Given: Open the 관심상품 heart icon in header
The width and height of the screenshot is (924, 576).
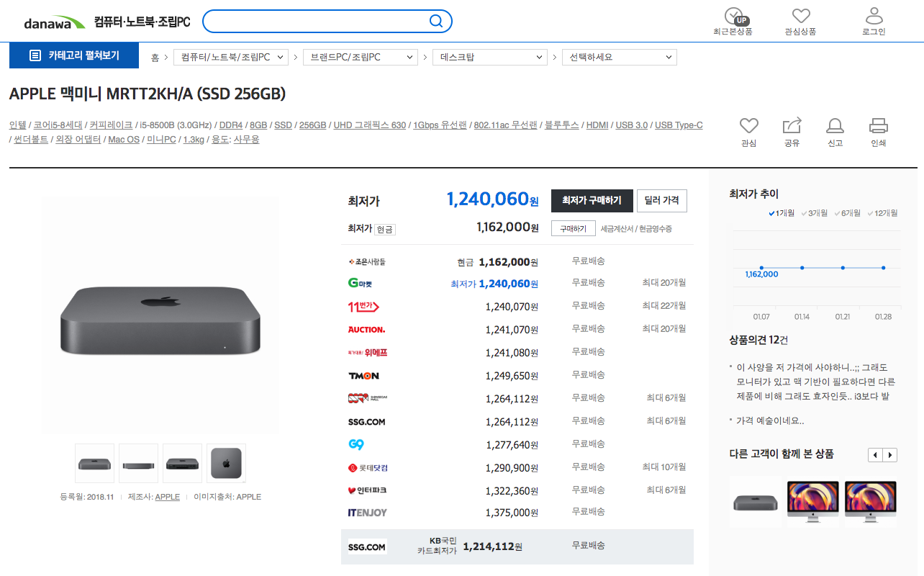Looking at the screenshot, I should [x=801, y=15].
